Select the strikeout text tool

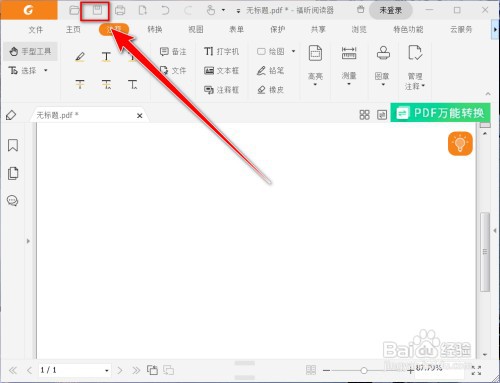click(x=80, y=84)
